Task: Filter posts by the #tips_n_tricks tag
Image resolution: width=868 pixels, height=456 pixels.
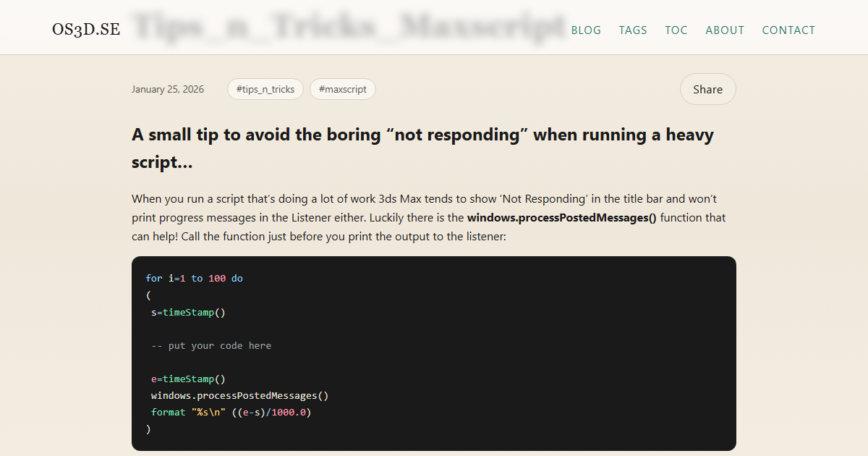Action: pos(265,88)
